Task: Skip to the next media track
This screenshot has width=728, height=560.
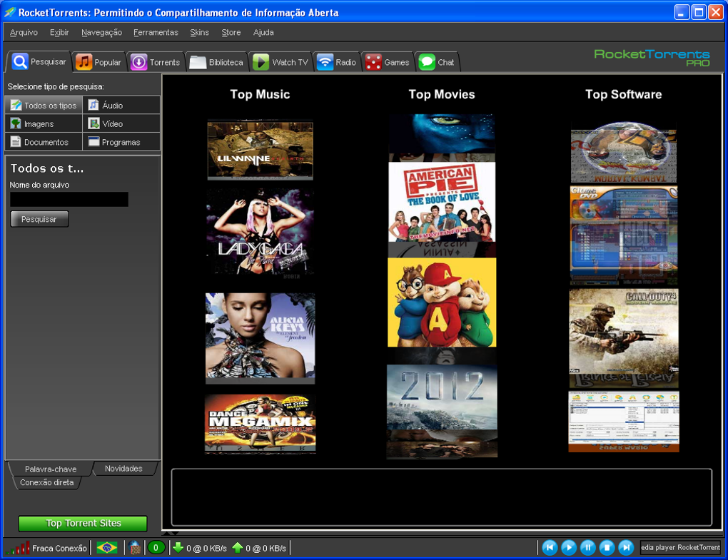Action: 626,548
